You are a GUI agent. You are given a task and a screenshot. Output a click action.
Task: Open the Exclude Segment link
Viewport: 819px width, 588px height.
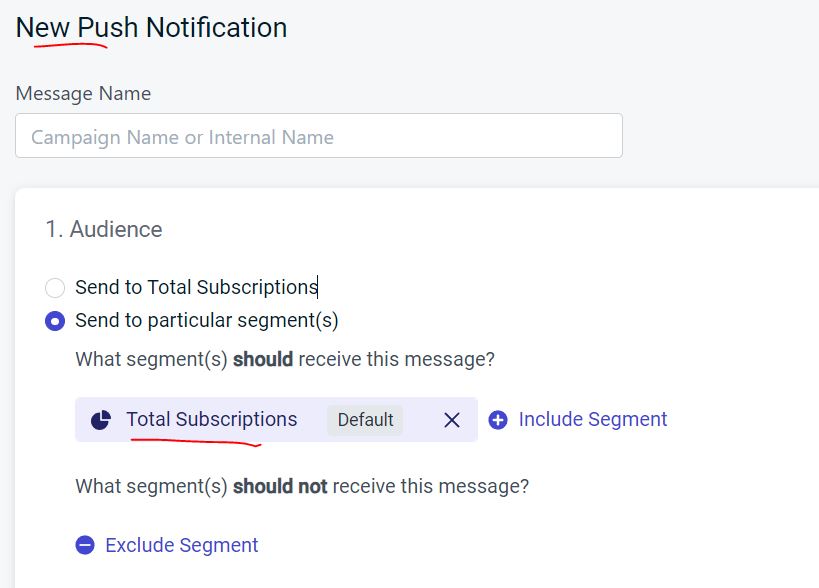click(182, 545)
